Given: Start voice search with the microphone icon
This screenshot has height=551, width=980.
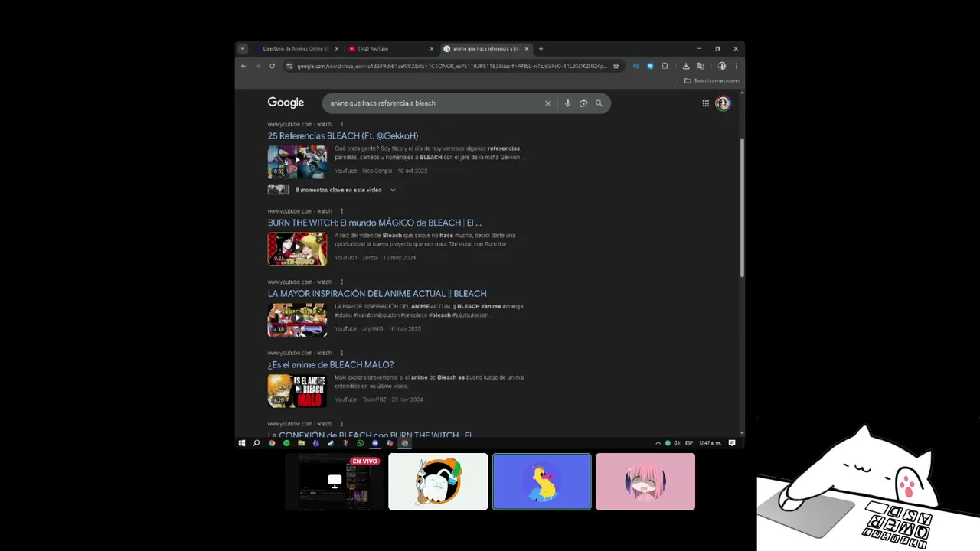Looking at the screenshot, I should pyautogui.click(x=567, y=103).
